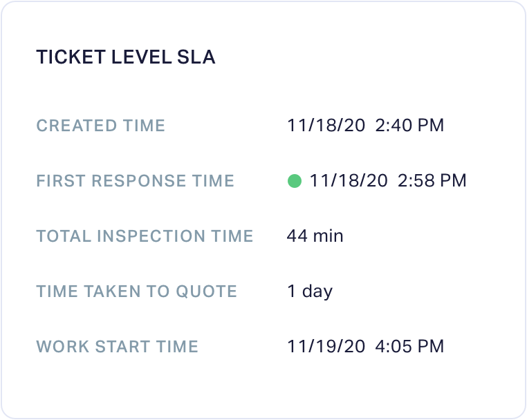Image resolution: width=527 pixels, height=420 pixels.
Task: Click the Work Start Time label
Action: (118, 347)
